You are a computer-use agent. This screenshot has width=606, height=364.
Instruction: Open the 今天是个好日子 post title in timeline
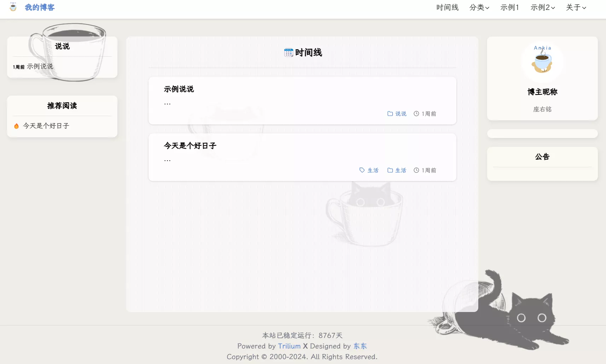click(190, 146)
